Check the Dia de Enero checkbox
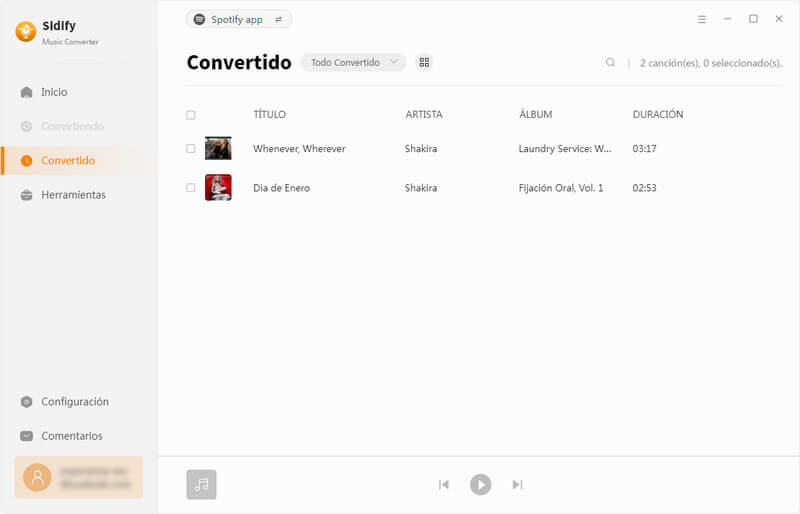The width and height of the screenshot is (800, 514). click(191, 188)
